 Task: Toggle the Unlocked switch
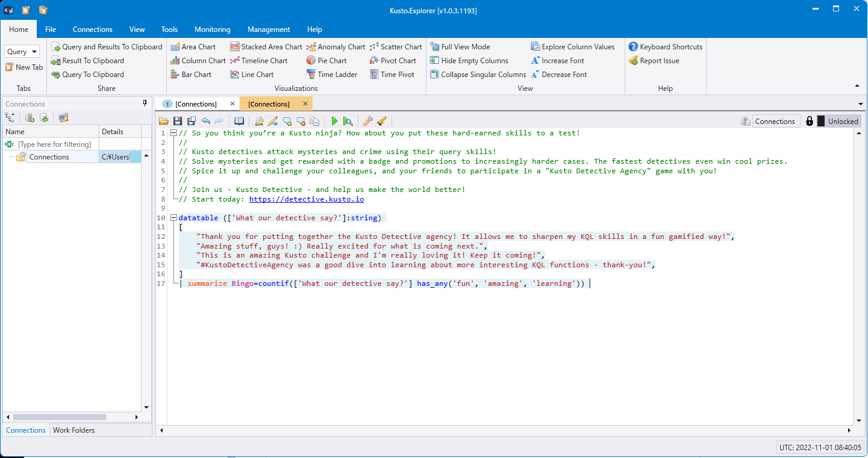click(x=838, y=121)
